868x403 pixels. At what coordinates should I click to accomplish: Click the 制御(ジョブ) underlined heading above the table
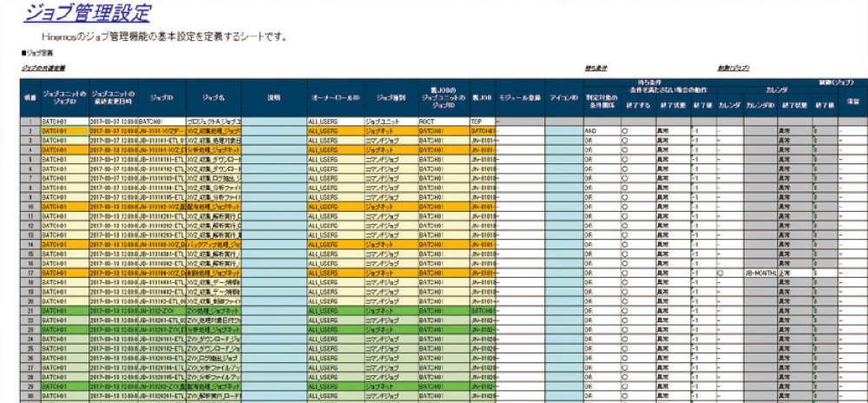pos(733,68)
